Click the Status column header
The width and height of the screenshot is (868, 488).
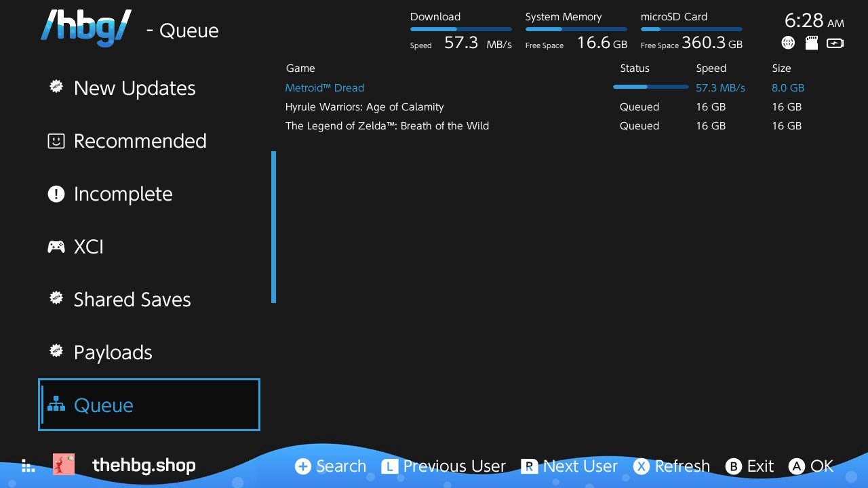click(x=635, y=68)
